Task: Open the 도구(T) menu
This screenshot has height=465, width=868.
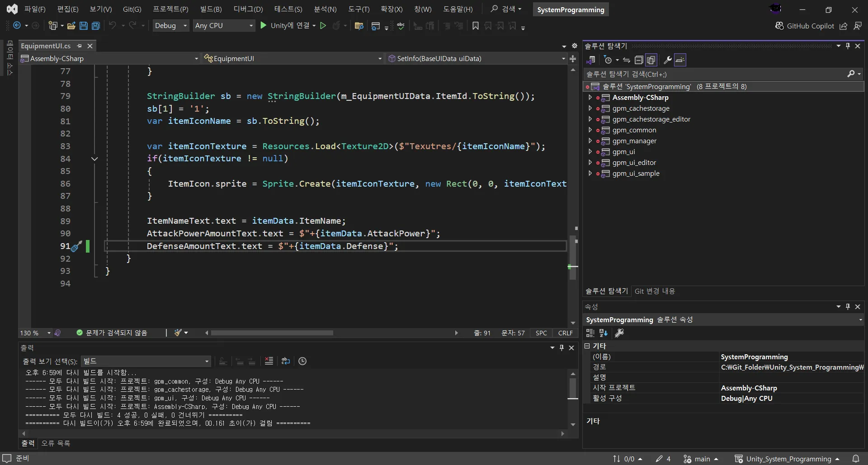Action: [359, 9]
